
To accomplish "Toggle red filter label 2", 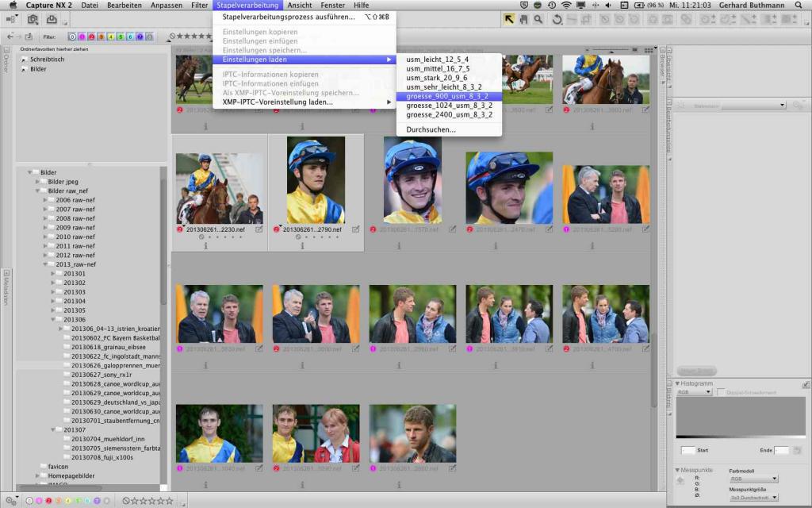I will [92, 37].
